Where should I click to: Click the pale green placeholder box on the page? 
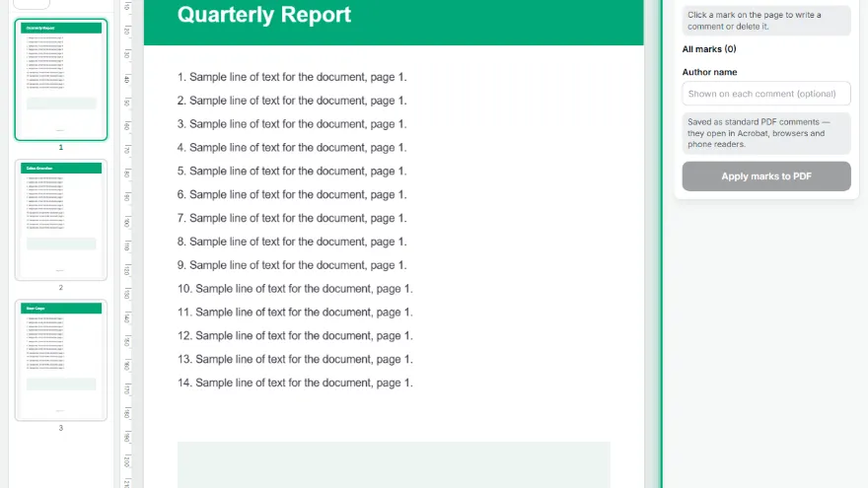click(x=394, y=464)
